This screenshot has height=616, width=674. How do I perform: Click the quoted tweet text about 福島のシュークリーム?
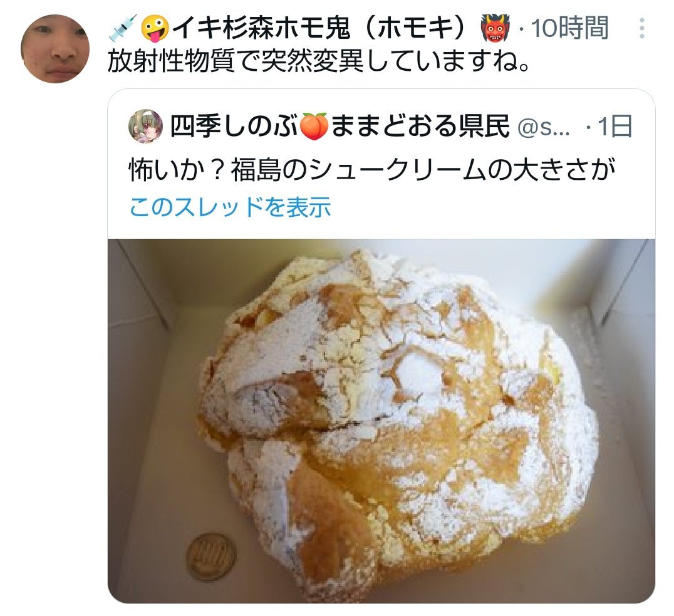[x=373, y=170]
